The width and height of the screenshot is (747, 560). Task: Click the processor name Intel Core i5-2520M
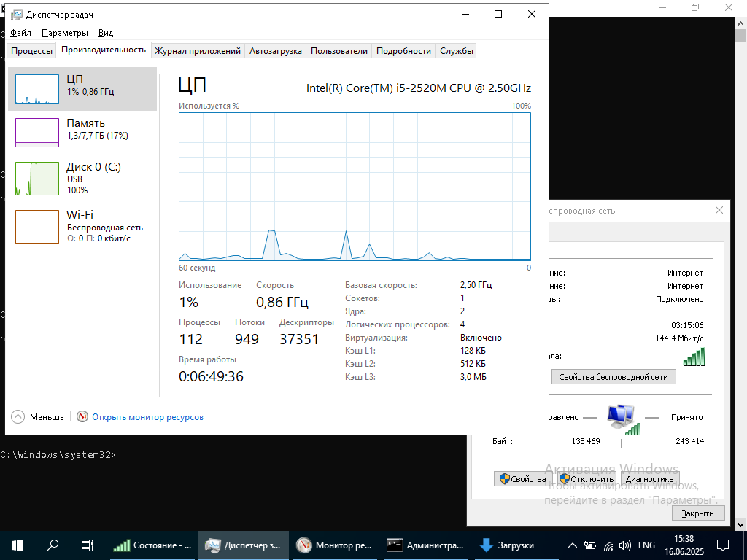[418, 88]
